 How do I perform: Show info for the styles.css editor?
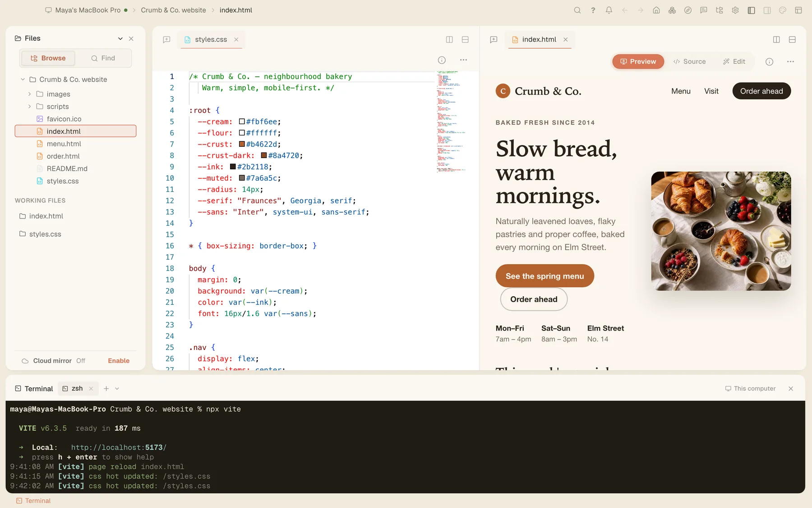(x=442, y=60)
